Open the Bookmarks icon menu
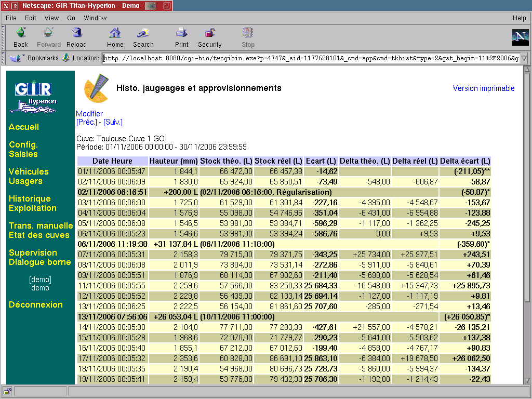Viewport: 532px width, 399px height. [x=16, y=58]
